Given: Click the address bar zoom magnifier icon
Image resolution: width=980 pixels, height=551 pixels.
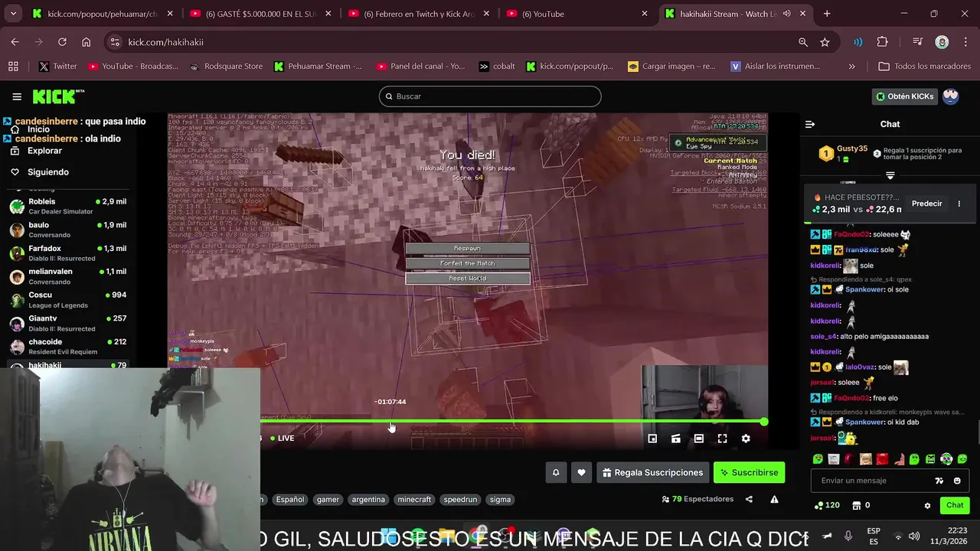Looking at the screenshot, I should [802, 42].
